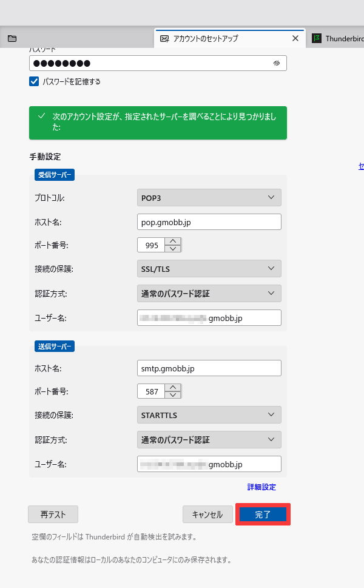The image size is (364, 588).
Task: Decrease outgoing port number 587
Action: pyautogui.click(x=174, y=395)
